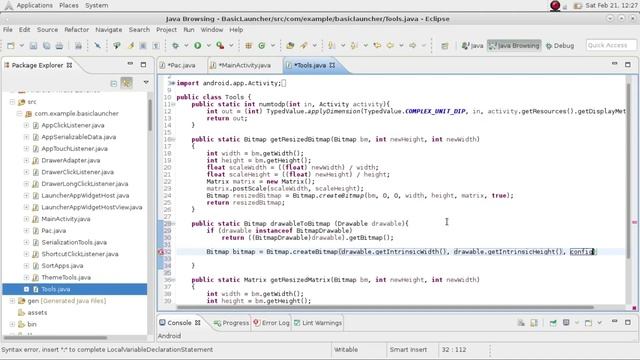Image resolution: width=640 pixels, height=360 pixels.
Task: Click the Open Perspective icon
Action: coord(445,46)
